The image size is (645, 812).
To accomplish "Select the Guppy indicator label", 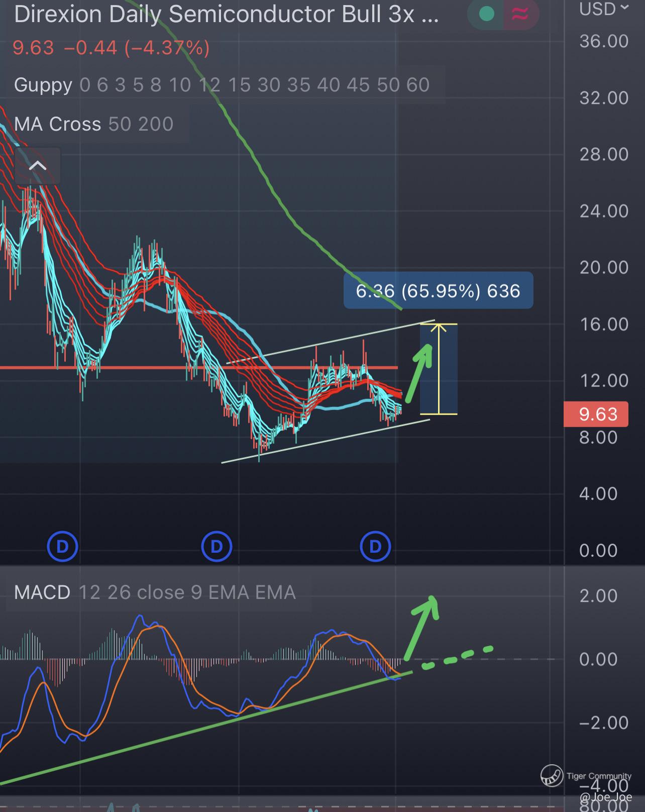I will [x=43, y=85].
